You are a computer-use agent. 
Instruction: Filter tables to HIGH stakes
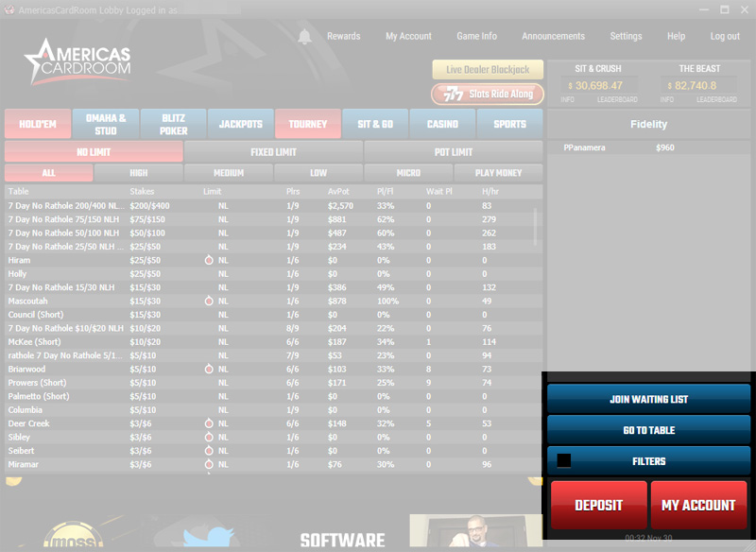(138, 173)
